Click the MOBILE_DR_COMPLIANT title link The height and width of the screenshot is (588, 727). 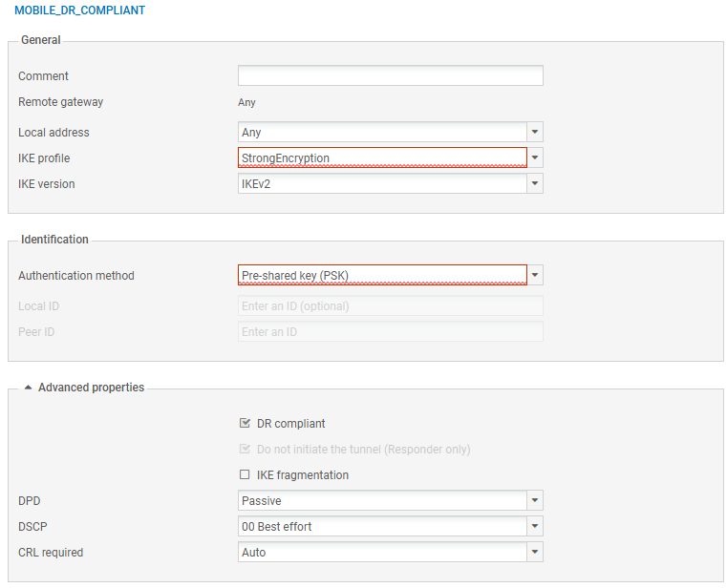point(80,10)
